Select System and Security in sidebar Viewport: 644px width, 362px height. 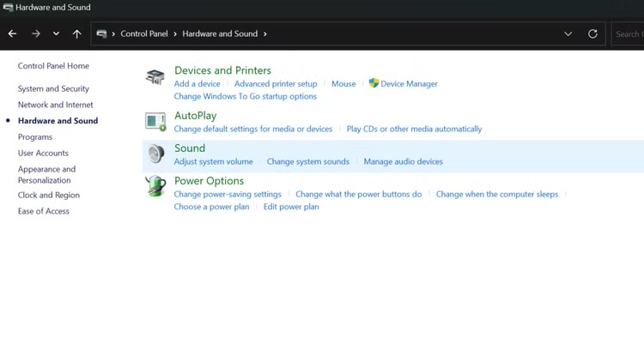pos(53,89)
